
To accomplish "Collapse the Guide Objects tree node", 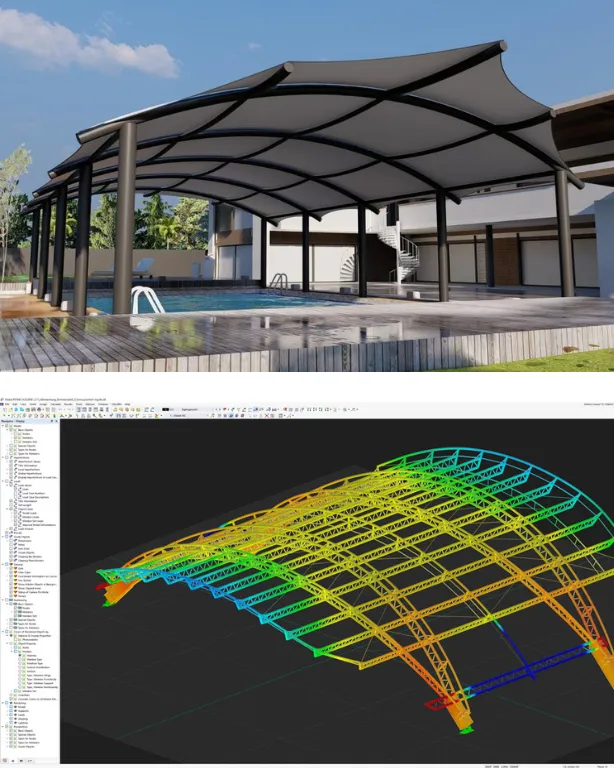I will (3, 538).
